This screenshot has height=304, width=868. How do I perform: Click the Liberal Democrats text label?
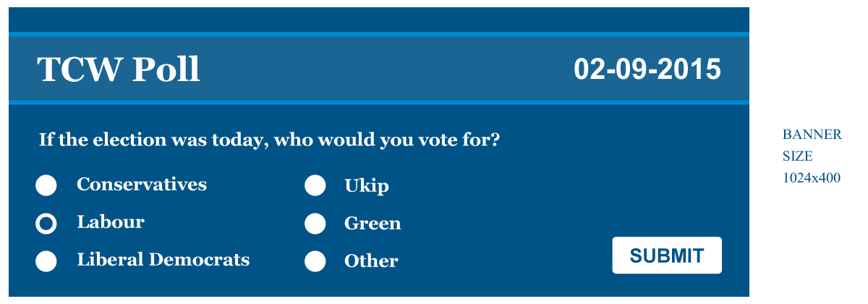tap(163, 260)
